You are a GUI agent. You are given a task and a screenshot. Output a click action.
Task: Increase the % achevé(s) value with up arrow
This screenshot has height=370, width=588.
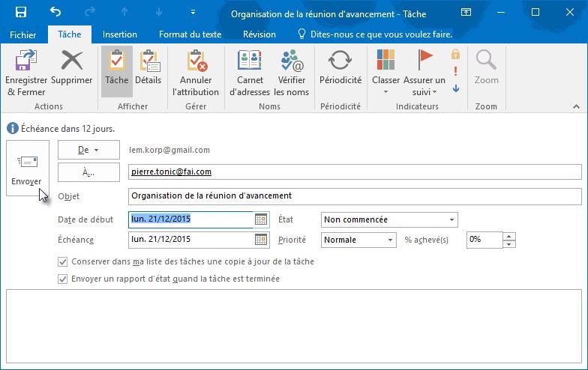[509, 236]
